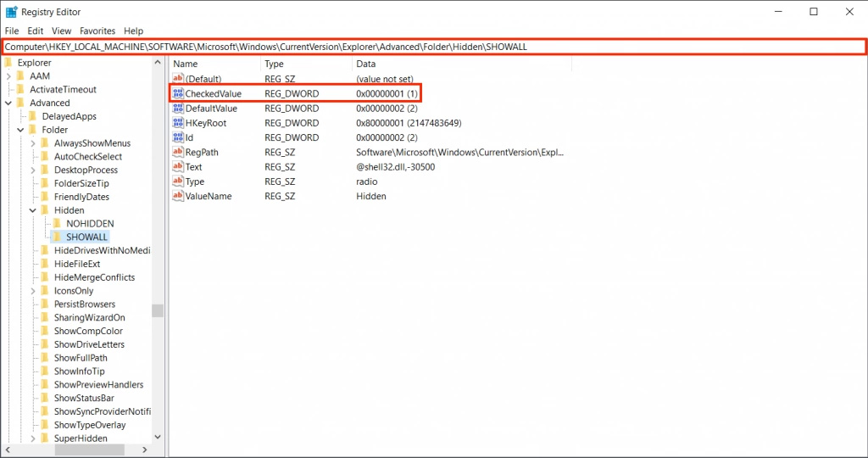Select the ValueName string icon
Viewport: 868px width, 458px height.
pos(178,196)
